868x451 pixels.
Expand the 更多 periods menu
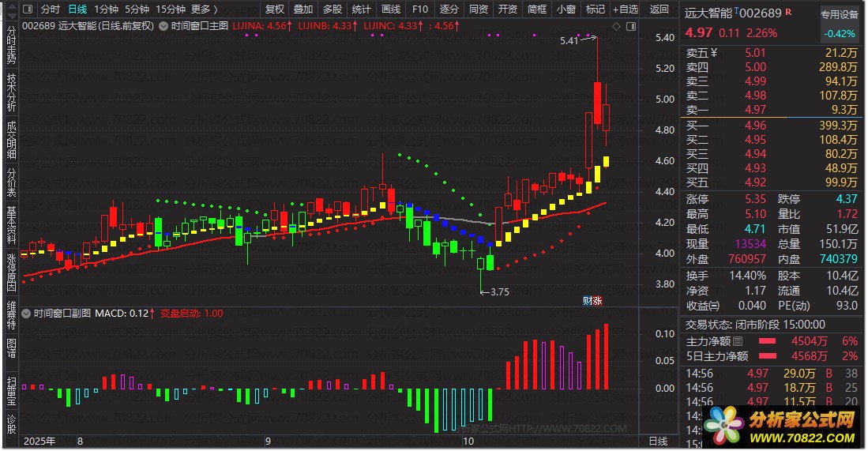204,9
